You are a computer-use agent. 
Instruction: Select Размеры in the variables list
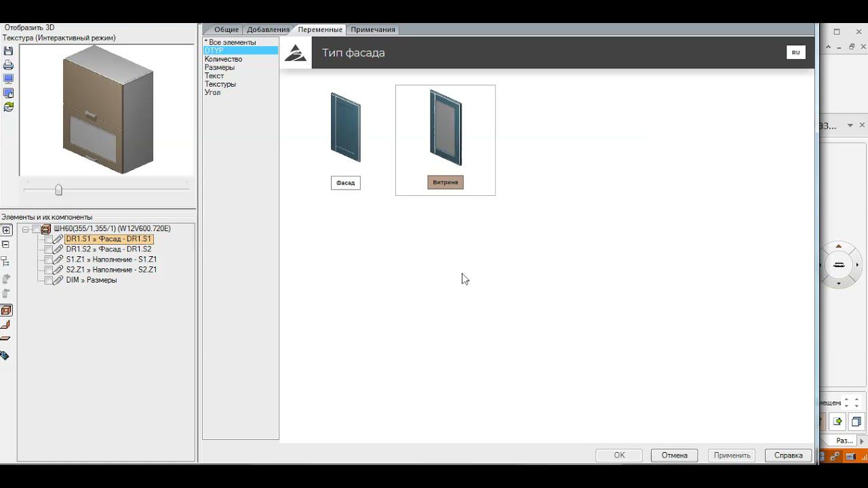[241, 67]
